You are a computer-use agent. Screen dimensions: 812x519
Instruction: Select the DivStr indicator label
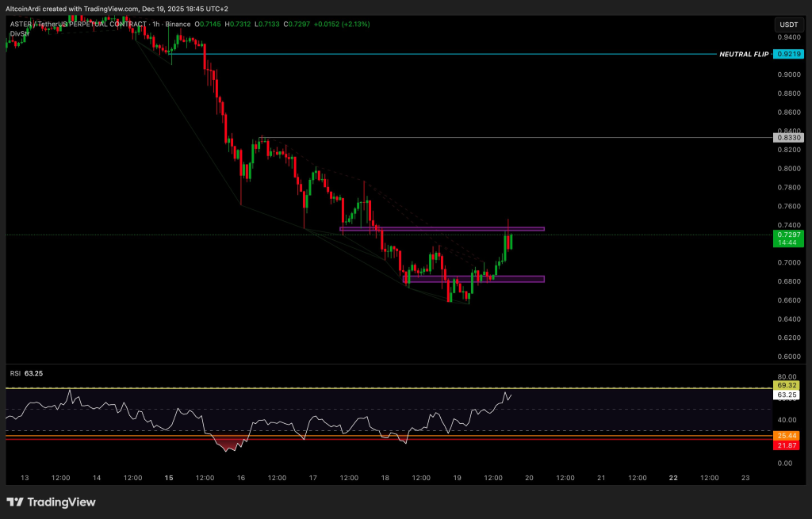pos(19,33)
